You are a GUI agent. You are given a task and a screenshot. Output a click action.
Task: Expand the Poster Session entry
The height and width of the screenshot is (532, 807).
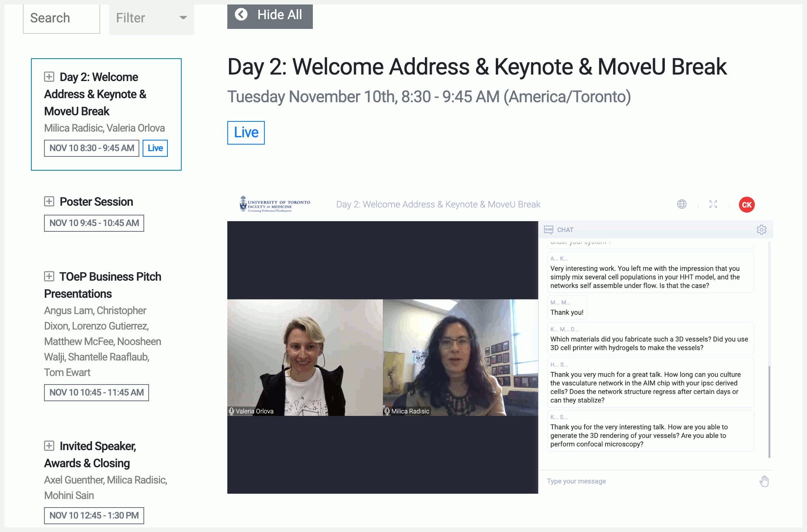pos(49,201)
